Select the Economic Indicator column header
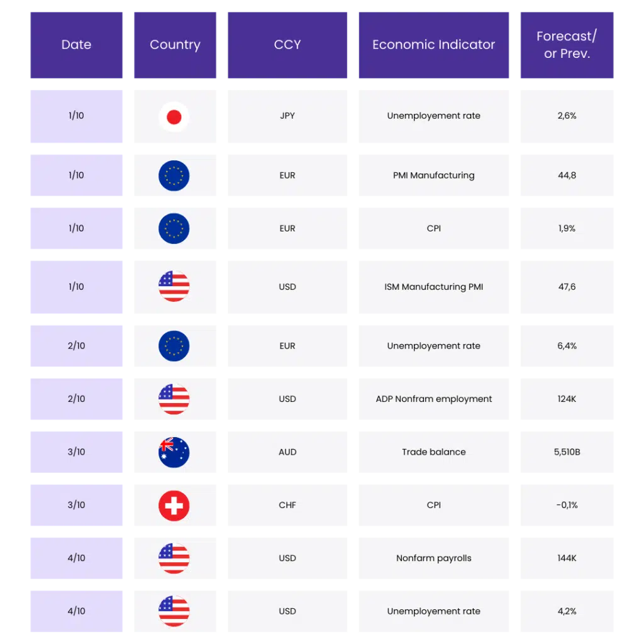644x644 pixels. pyautogui.click(x=434, y=45)
